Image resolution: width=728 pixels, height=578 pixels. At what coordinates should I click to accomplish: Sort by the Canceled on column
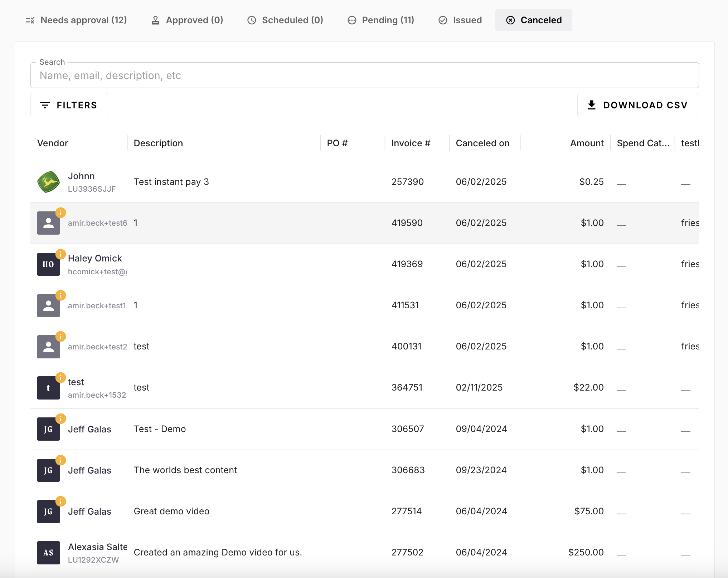[x=482, y=143]
